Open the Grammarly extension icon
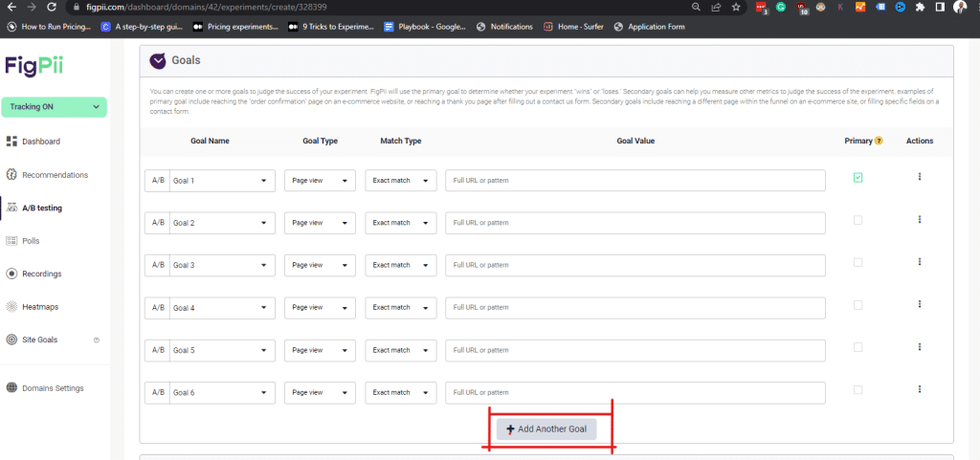Image resolution: width=980 pixels, height=460 pixels. tap(781, 8)
